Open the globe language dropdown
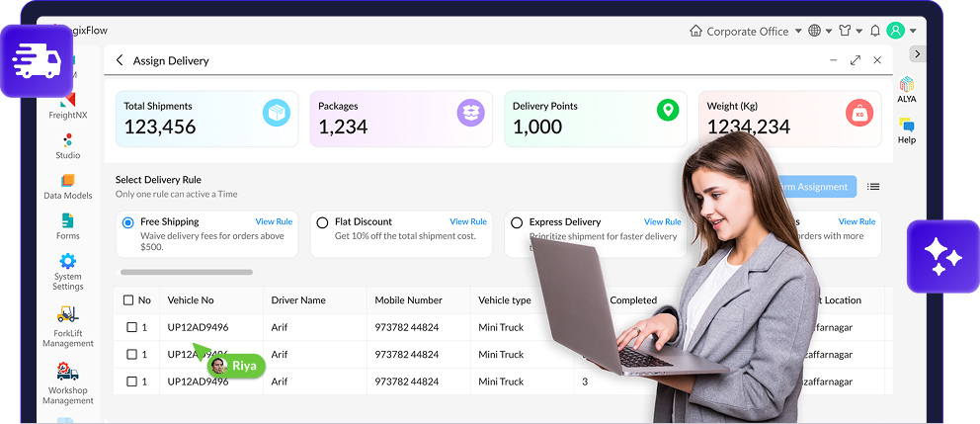This screenshot has height=424, width=980. pos(820,31)
